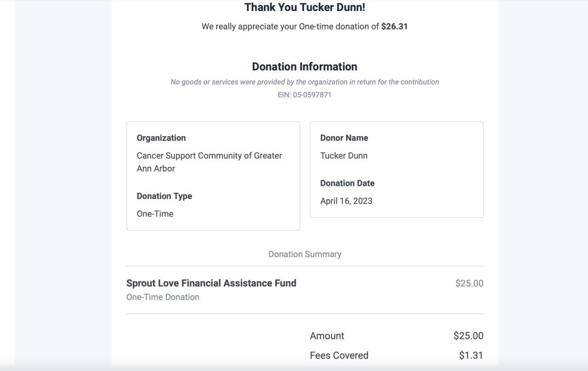The image size is (588, 371).
Task: Click the "One-Time Donation" subtitle text
Action: (x=163, y=297)
